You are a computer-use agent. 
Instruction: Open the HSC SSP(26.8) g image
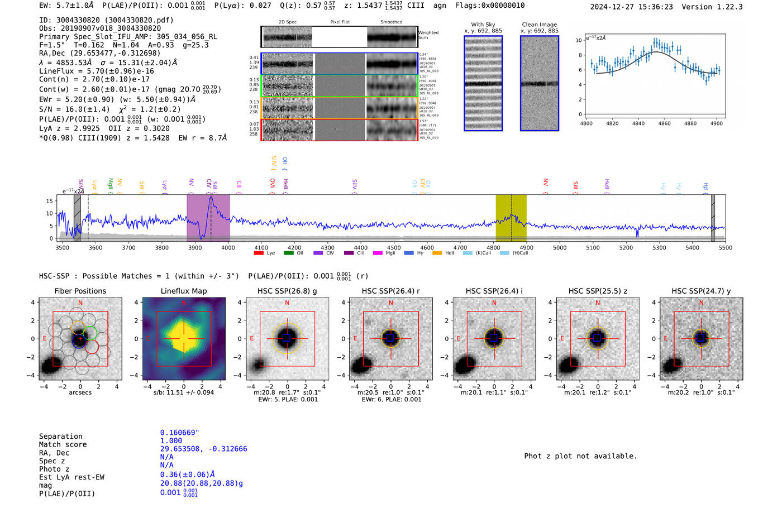click(x=287, y=340)
